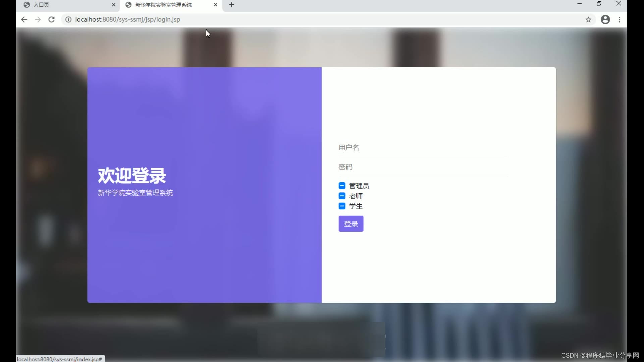Select the 学生 role option

(x=342, y=206)
